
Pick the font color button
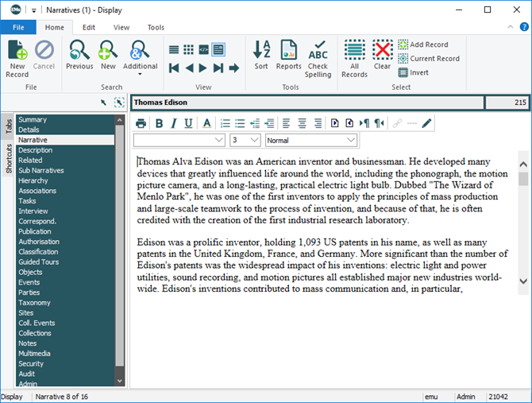206,123
